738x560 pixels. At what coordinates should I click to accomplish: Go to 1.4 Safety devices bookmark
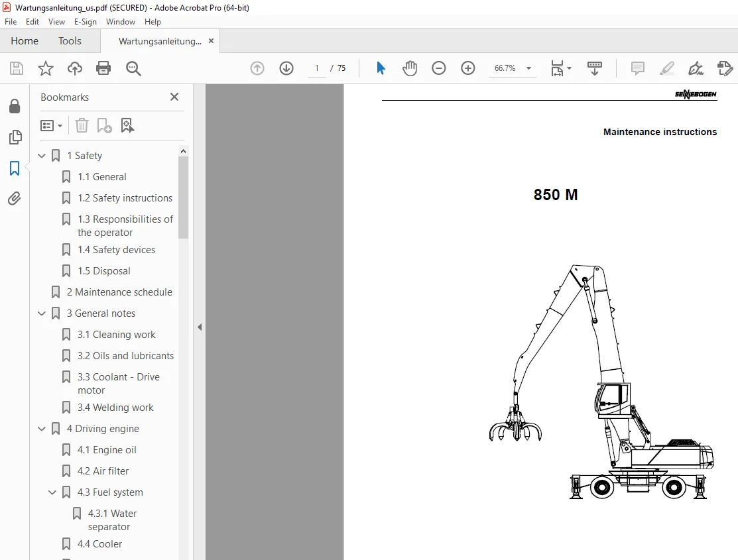point(116,250)
